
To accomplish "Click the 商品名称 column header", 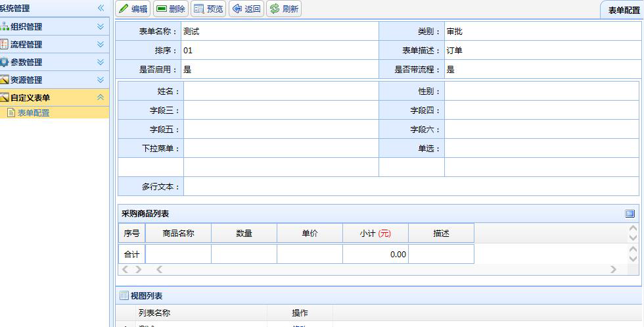I will coord(178,234).
